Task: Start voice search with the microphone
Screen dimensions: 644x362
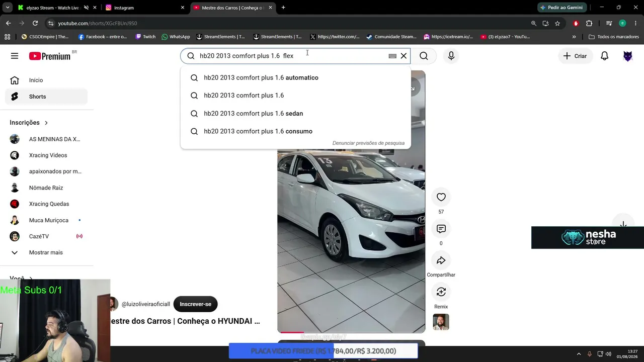Action: [451, 56]
